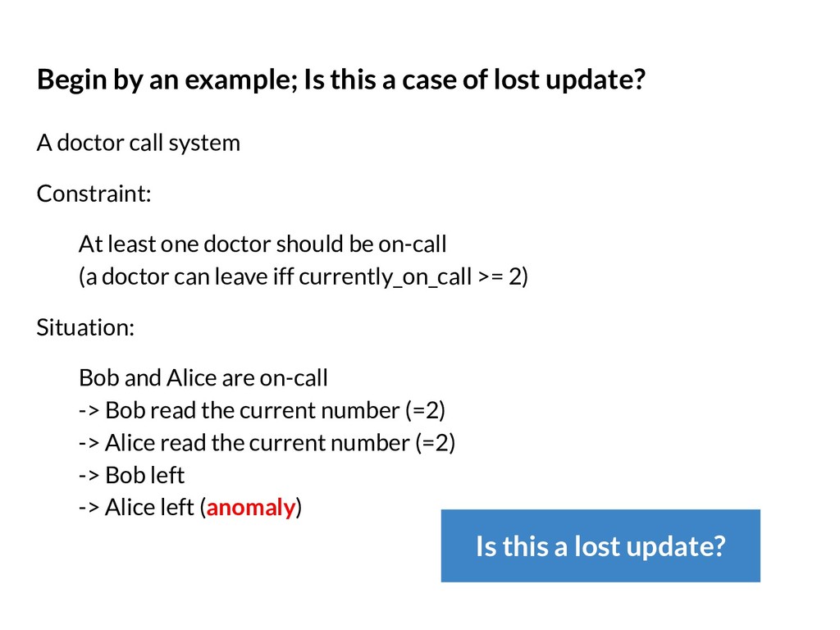Screen dimensions: 840x630
Task: Click '(=2)' after Bob's read line
Action: pos(426,411)
